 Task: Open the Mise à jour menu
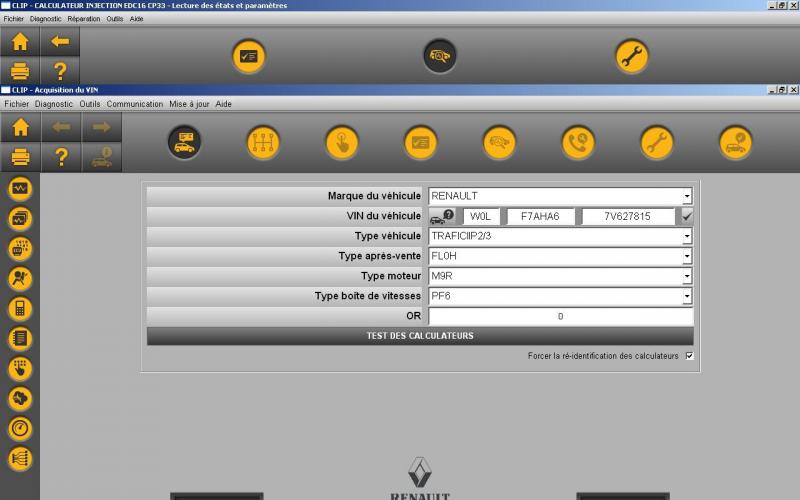(x=189, y=104)
